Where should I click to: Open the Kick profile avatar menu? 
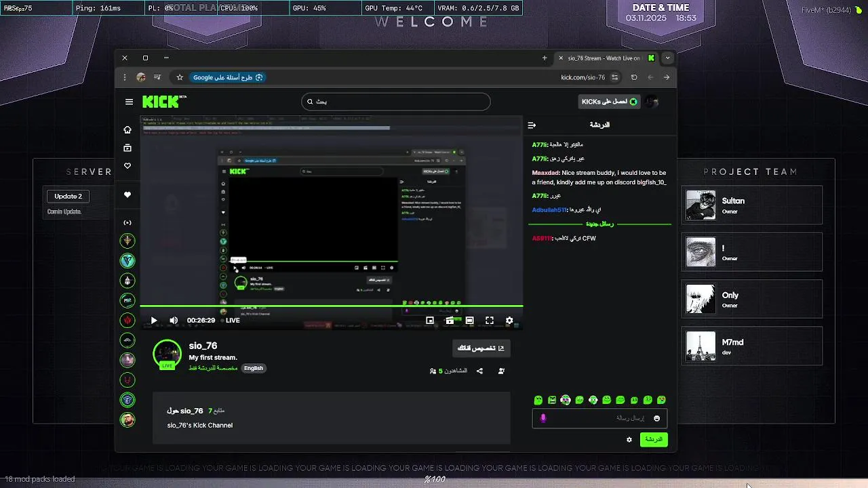click(652, 102)
